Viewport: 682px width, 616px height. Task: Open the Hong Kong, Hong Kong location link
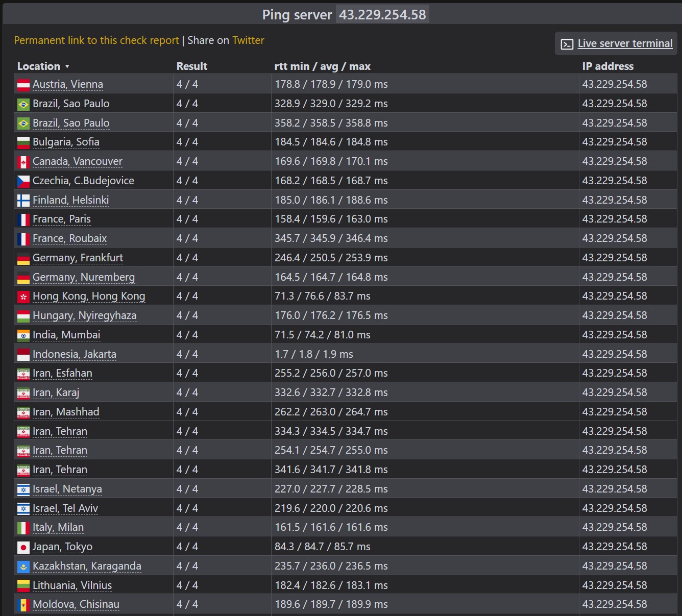[x=89, y=296]
